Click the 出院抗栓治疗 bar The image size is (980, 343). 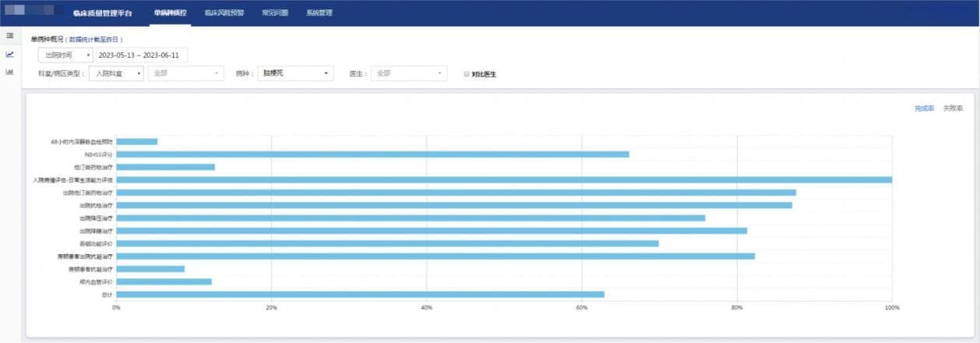454,205
